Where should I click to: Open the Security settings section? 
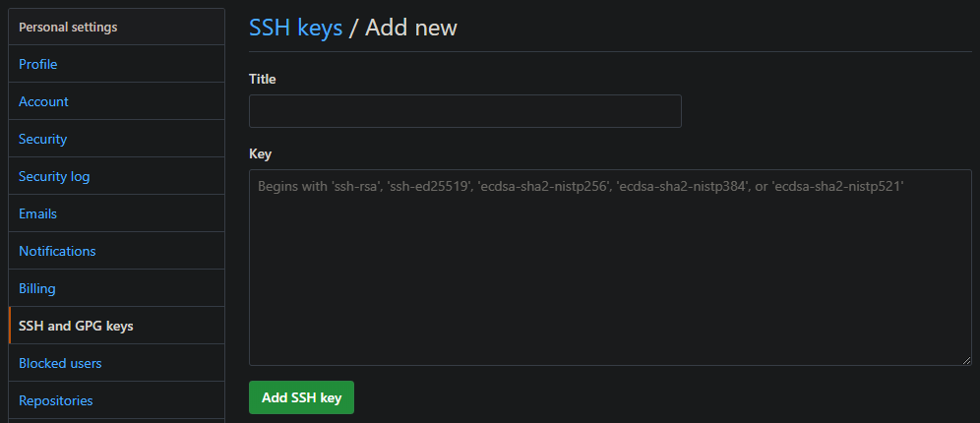(x=43, y=139)
